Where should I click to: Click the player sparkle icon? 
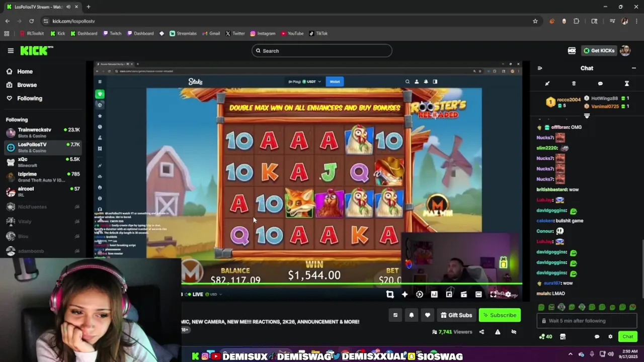tap(405, 295)
